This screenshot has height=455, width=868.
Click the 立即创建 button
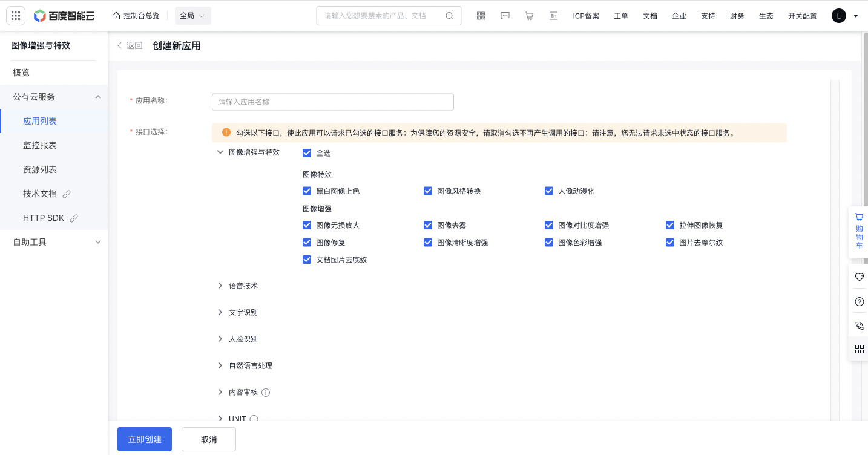tap(145, 439)
